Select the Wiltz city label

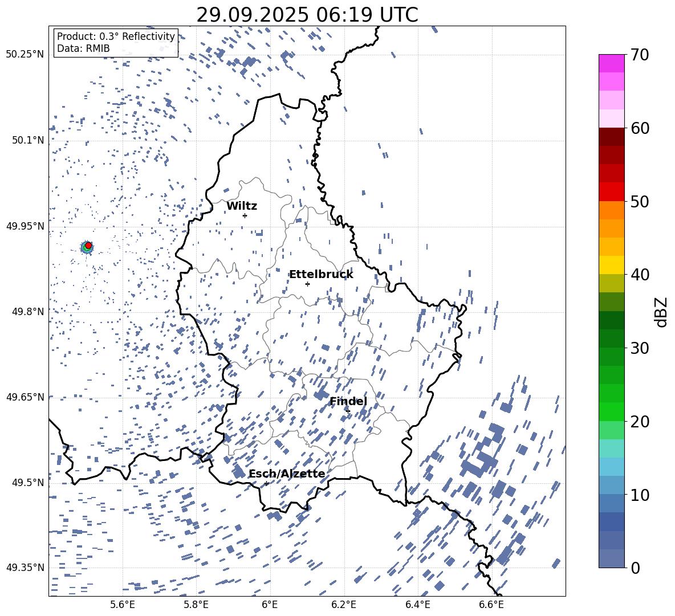tap(242, 206)
